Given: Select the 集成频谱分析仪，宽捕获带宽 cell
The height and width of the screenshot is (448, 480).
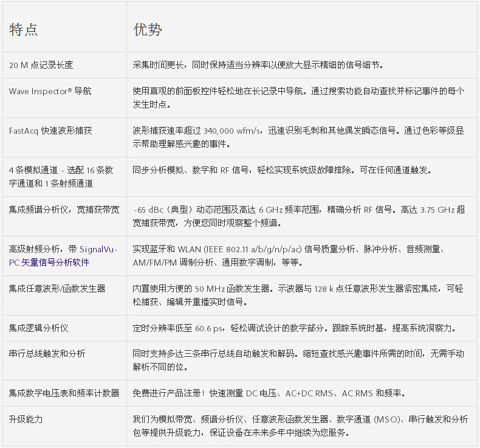Looking at the screenshot, I should (64, 210).
